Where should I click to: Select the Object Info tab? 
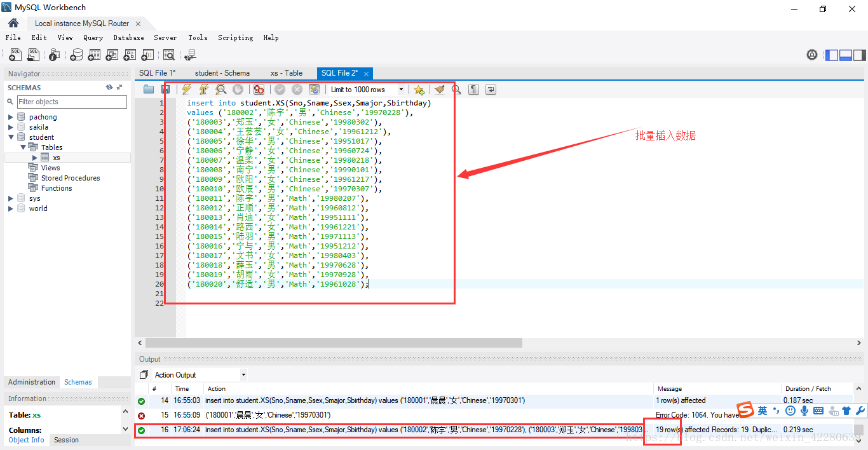[26, 440]
